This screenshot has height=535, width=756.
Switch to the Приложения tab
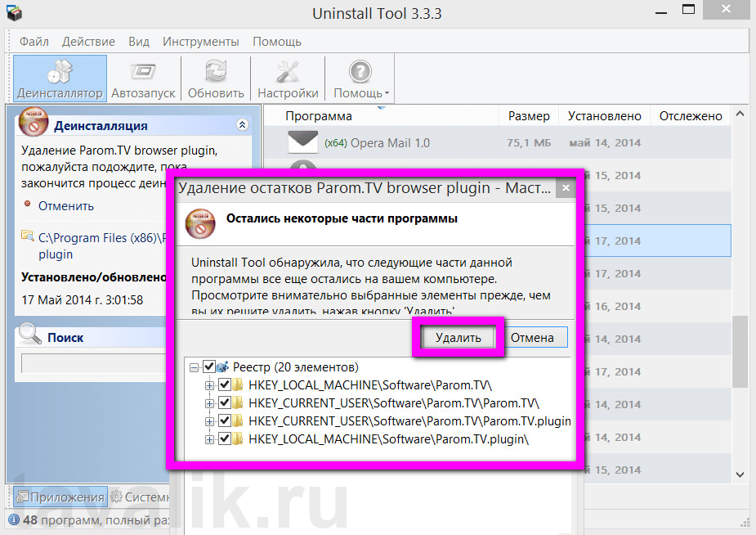60,497
